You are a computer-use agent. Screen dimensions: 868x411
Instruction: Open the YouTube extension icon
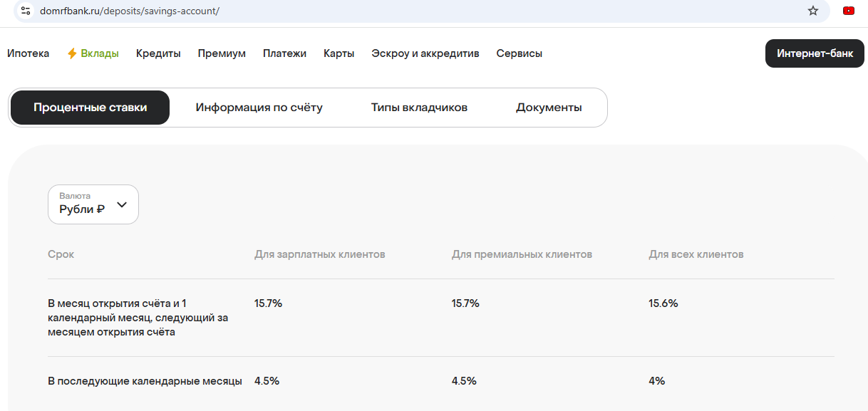click(x=849, y=11)
